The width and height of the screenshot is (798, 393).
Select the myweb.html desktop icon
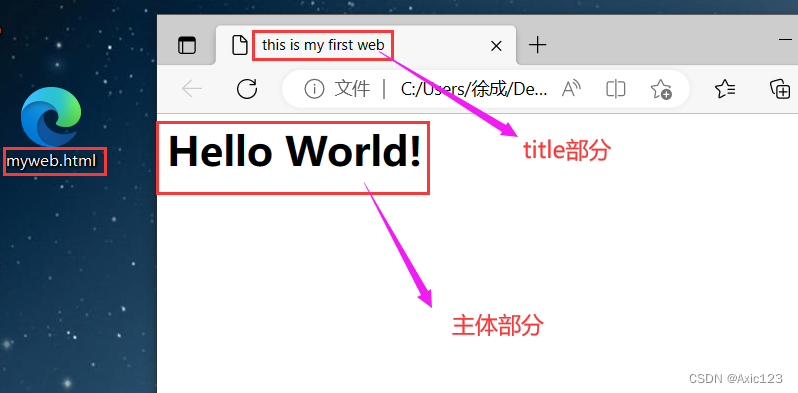pyautogui.click(x=51, y=117)
